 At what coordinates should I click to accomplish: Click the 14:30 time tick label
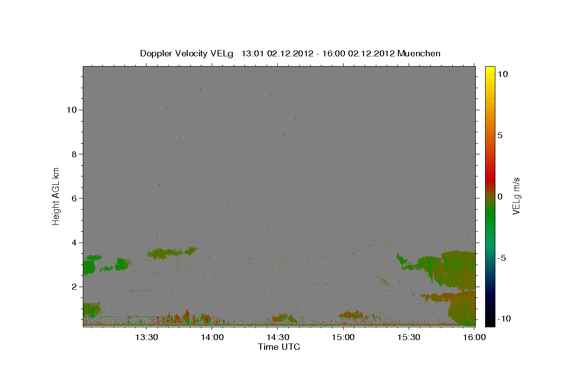(277, 337)
